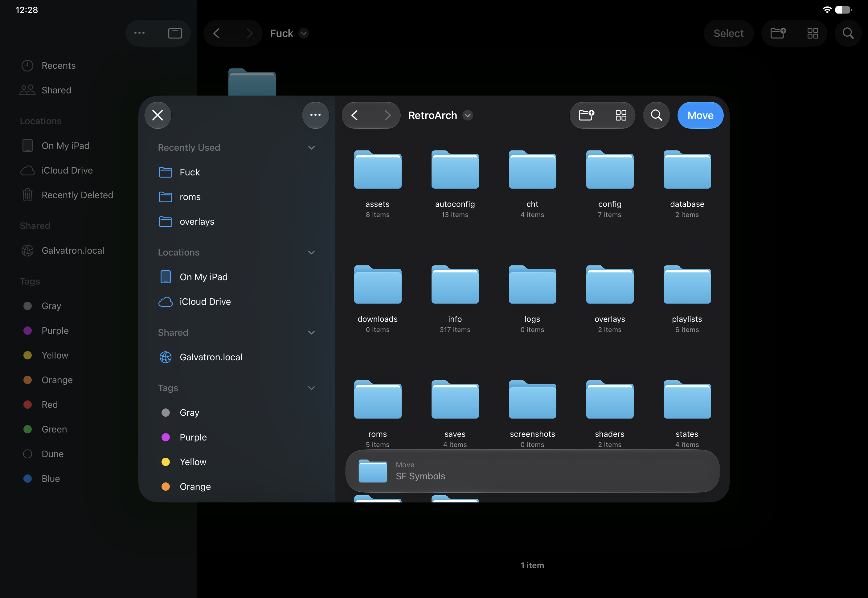Open the playlists folder

click(687, 285)
